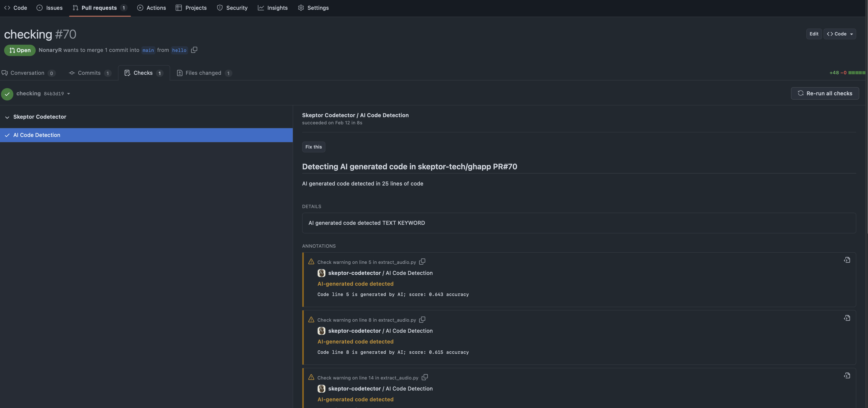The height and width of the screenshot is (408, 868).
Task: Click the skeptor-codetector avatar in first annotation
Action: (x=322, y=273)
